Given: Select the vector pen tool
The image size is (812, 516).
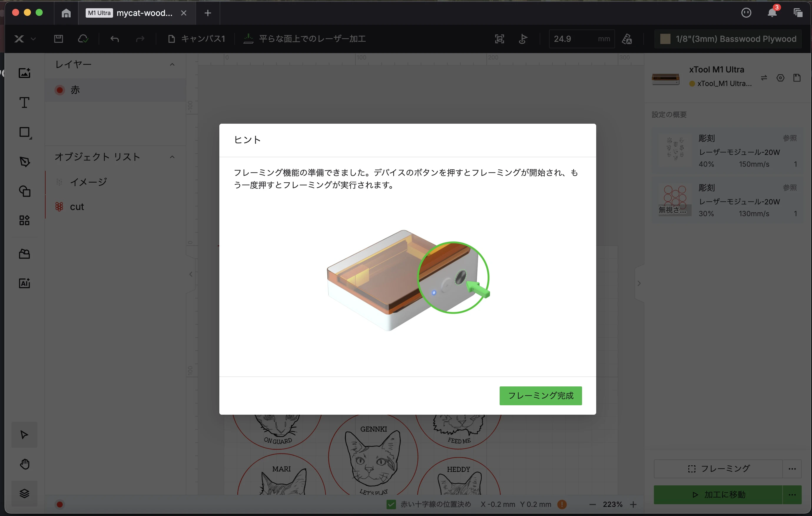Looking at the screenshot, I should (24, 162).
